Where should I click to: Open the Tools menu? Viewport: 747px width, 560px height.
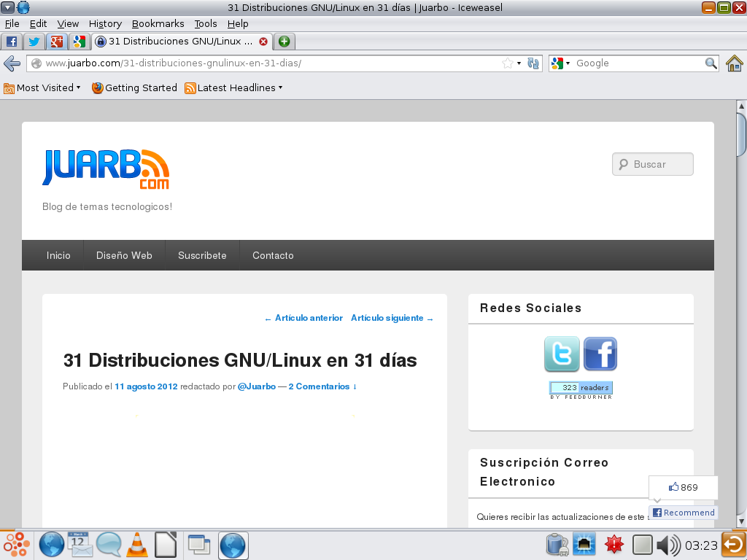coord(205,24)
